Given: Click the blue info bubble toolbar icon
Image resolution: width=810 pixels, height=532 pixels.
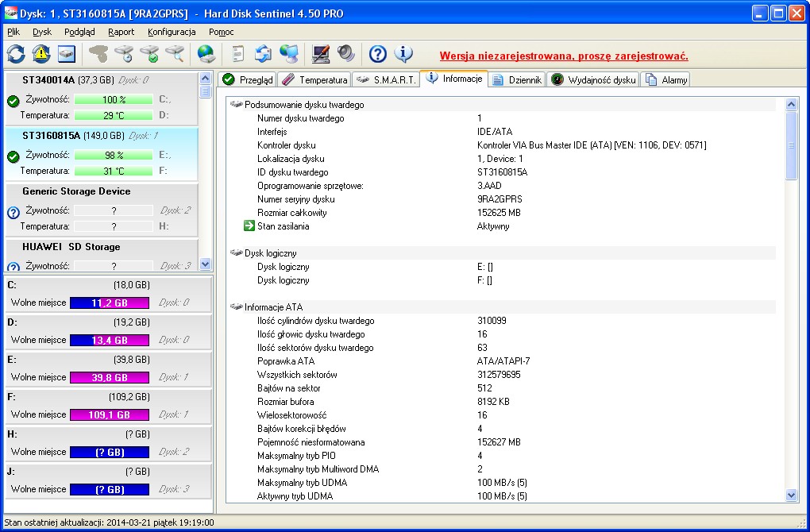Looking at the screenshot, I should point(403,54).
